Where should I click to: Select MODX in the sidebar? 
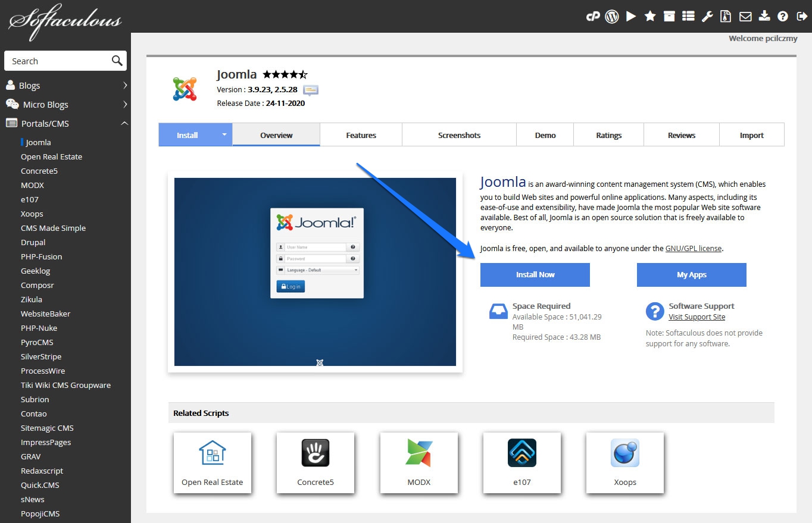(32, 186)
